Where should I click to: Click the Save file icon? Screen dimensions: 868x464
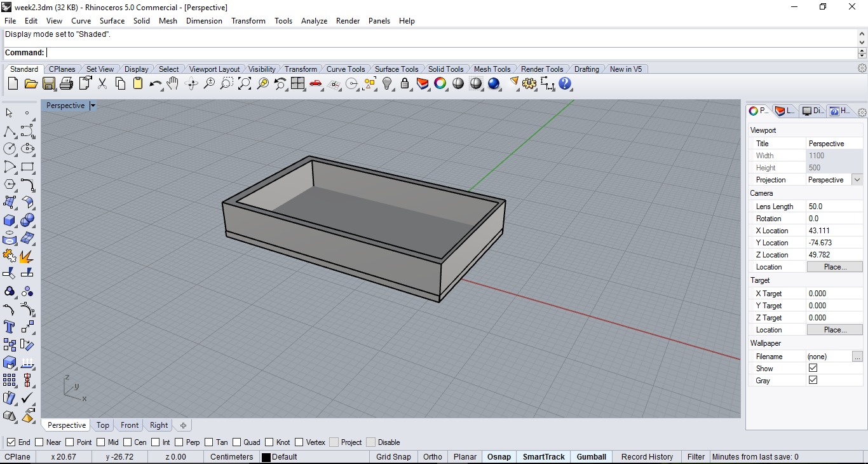(48, 83)
